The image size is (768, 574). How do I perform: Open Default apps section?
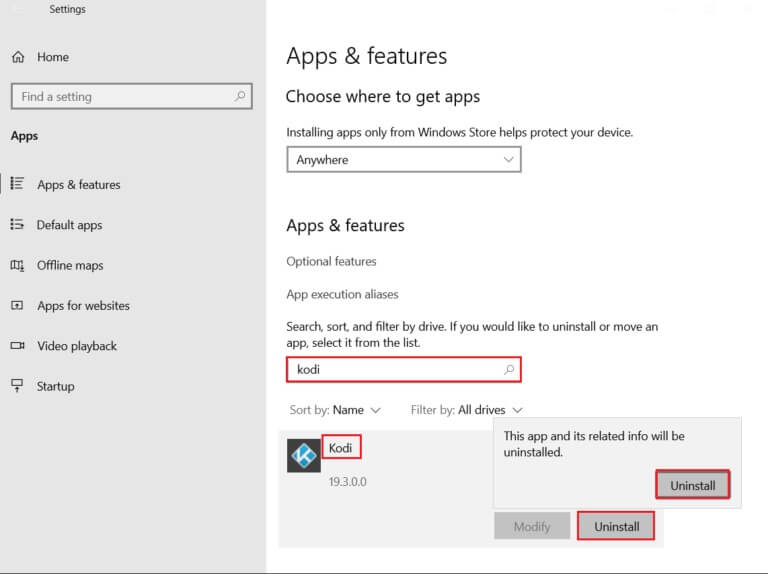[x=70, y=225]
